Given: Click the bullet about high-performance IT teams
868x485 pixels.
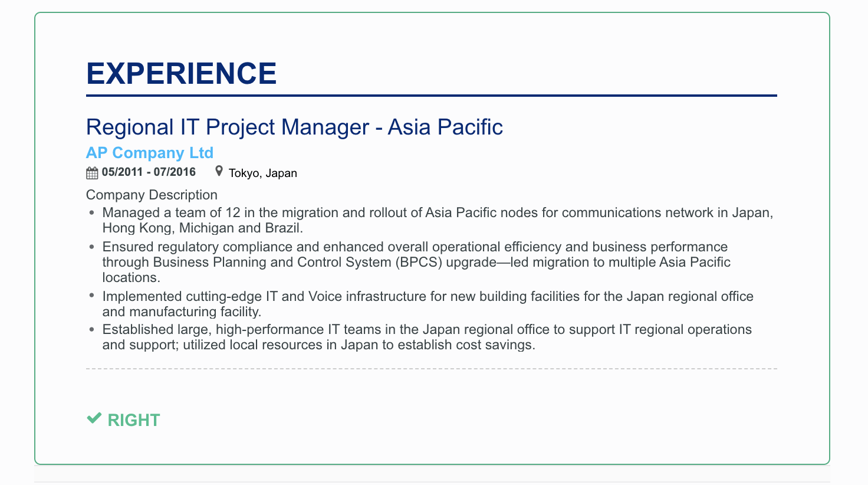Looking at the screenshot, I should pos(427,337).
